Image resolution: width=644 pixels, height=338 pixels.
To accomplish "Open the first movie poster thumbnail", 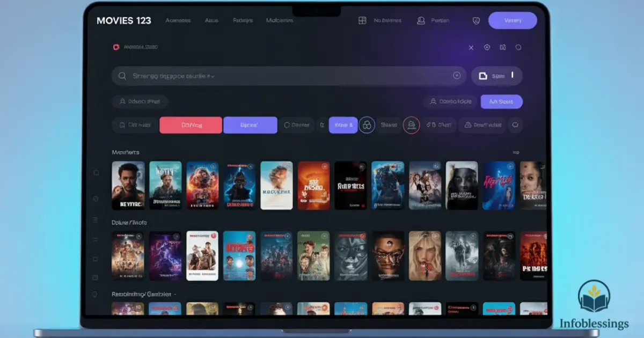I will point(128,185).
